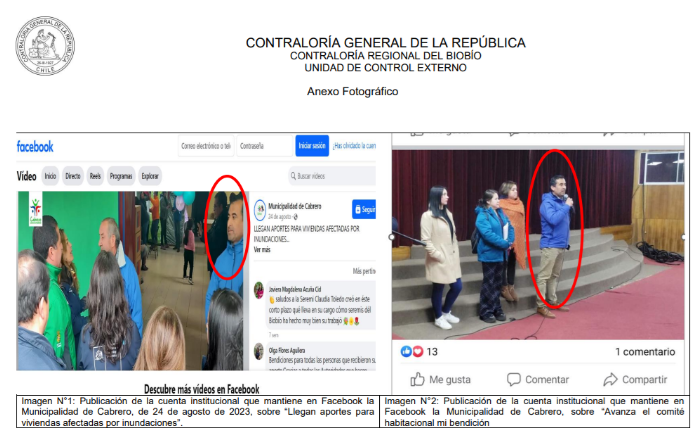The height and width of the screenshot is (439, 696).
Task: Click the UNIDAD DE CONTROL EXTERNO line
Action: (385, 68)
